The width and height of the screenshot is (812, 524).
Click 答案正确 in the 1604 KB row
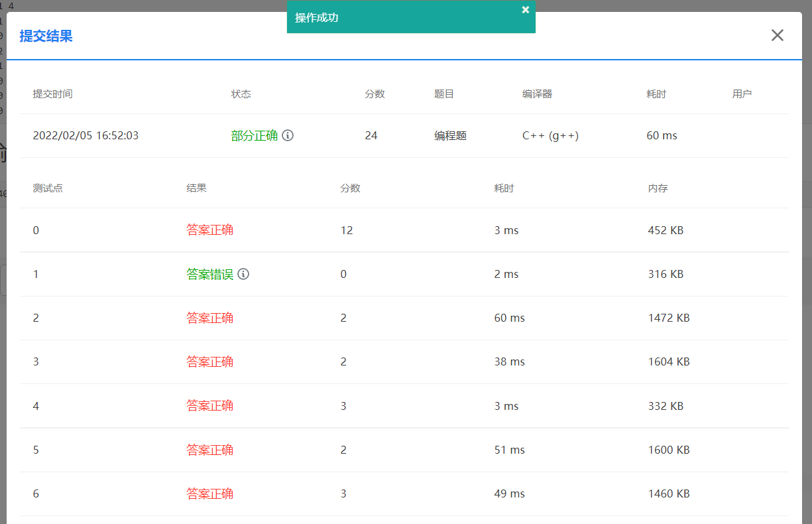(x=210, y=361)
